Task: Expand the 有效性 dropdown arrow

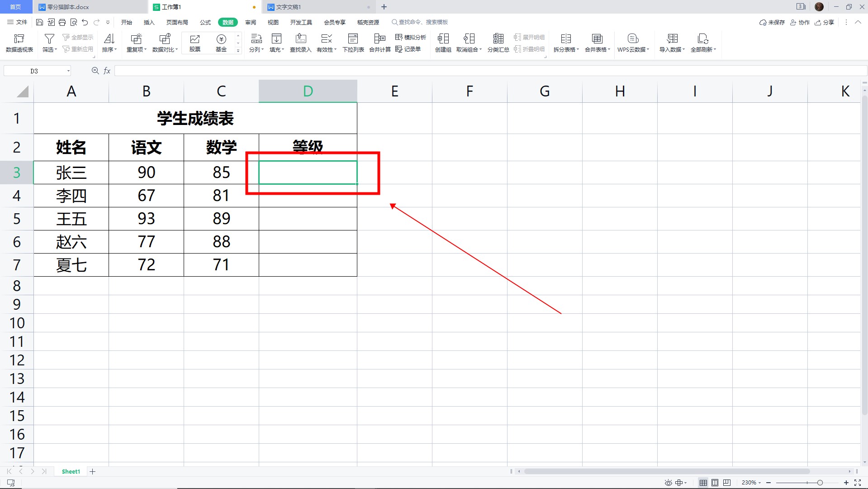Action: (335, 49)
